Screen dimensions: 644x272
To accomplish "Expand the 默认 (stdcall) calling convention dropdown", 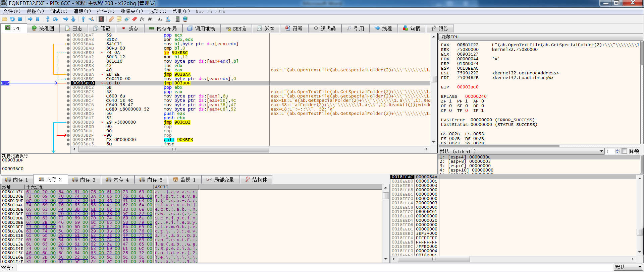I will pyautogui.click(x=601, y=151).
